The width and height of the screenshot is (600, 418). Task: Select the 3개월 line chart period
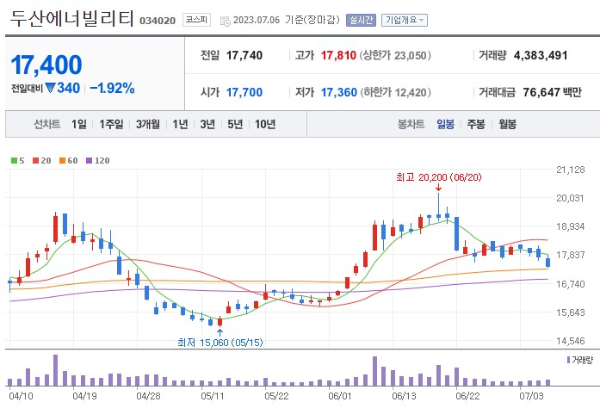click(148, 124)
